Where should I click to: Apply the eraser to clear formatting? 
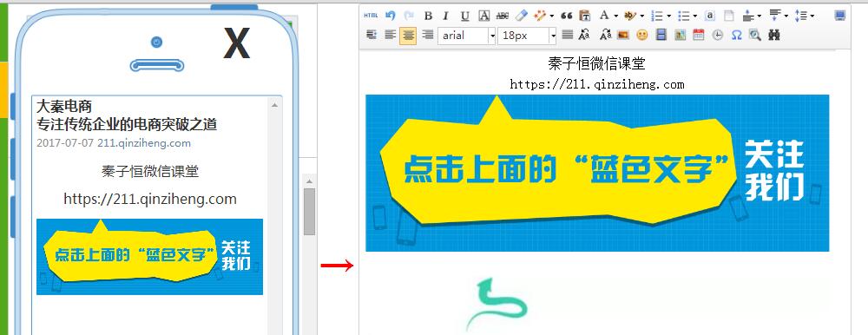[x=521, y=16]
